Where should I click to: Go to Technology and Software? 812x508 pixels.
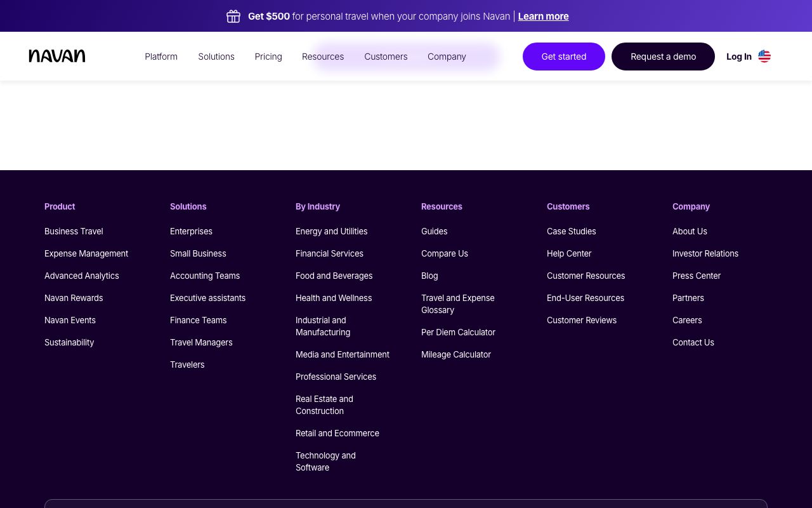325,462
